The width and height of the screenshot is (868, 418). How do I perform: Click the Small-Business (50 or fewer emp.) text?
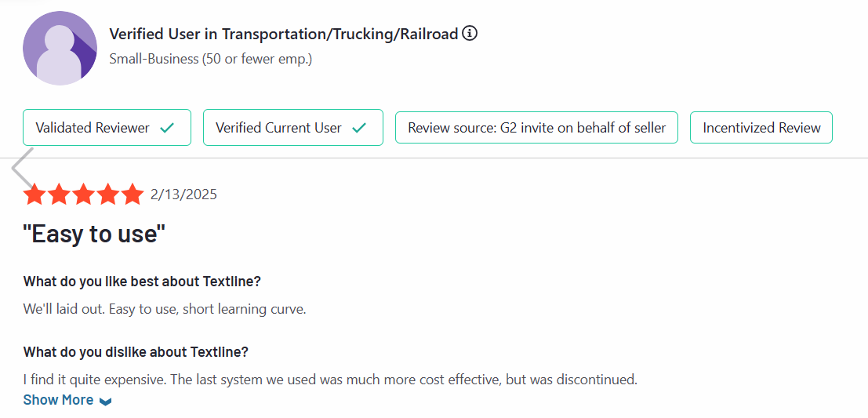(x=210, y=59)
